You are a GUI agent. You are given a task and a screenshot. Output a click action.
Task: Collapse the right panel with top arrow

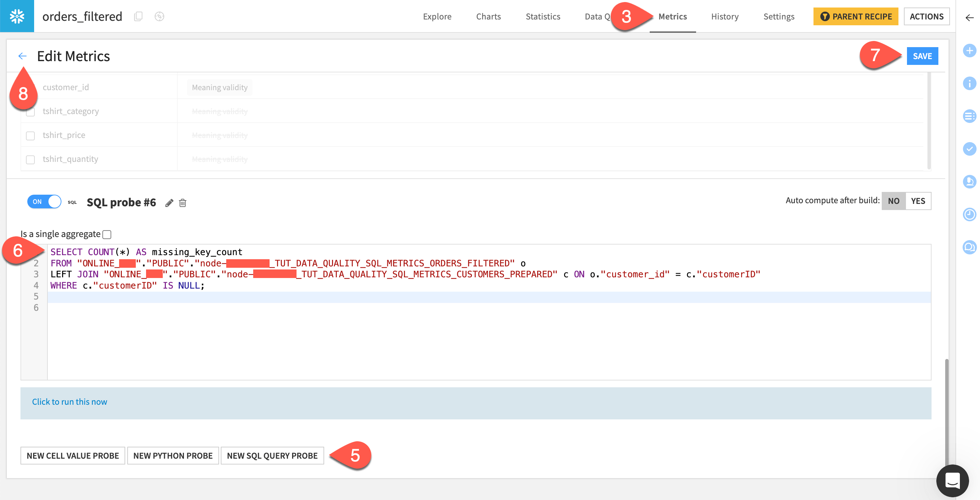969,17
